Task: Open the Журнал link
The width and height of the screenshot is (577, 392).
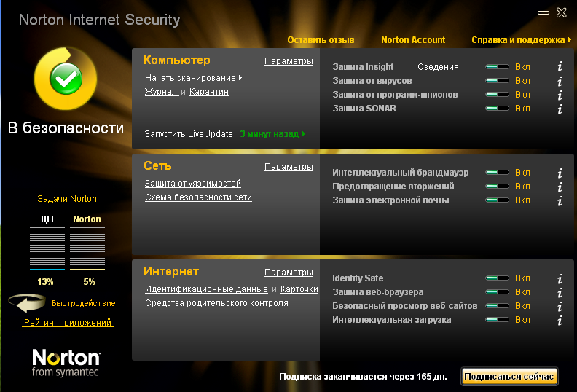Action: point(161,92)
